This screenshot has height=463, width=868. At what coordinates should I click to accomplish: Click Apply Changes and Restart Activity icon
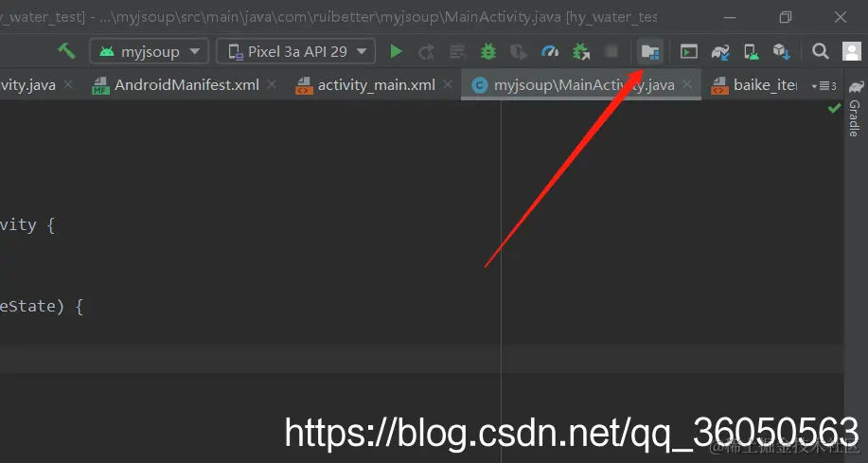point(426,52)
